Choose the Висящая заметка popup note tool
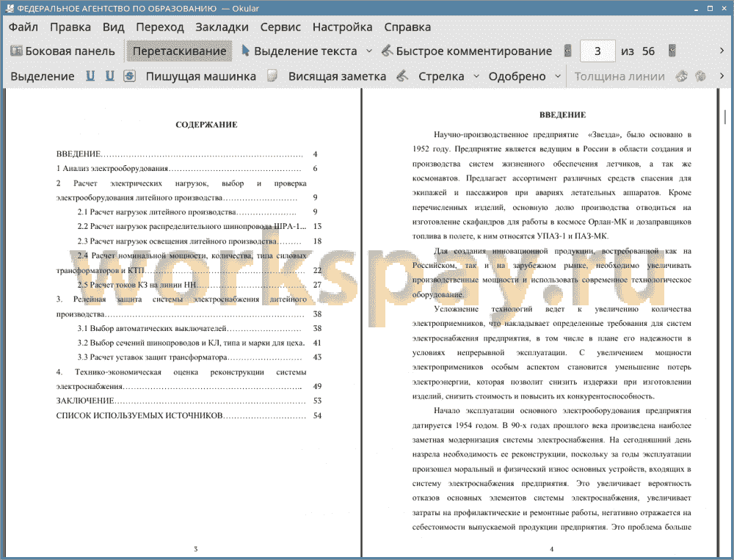734x560 pixels. tap(337, 76)
